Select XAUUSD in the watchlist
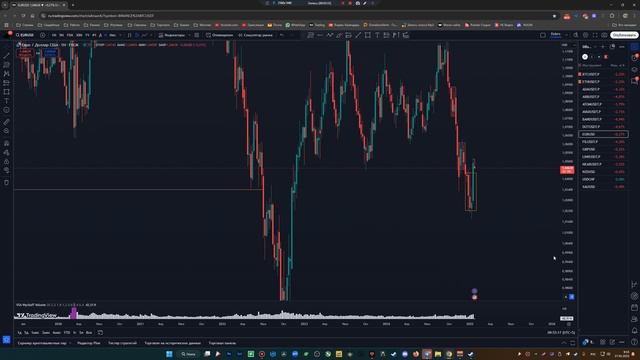Screen dimensions: 640x360 click(x=603, y=187)
